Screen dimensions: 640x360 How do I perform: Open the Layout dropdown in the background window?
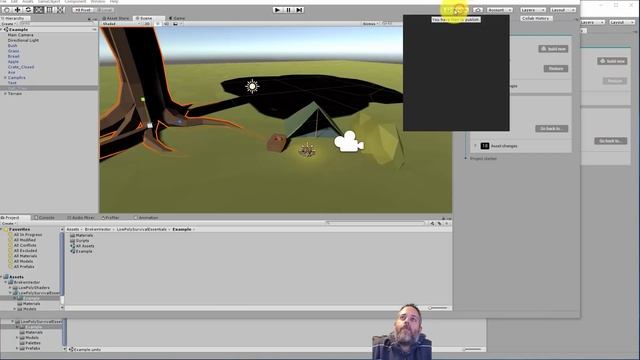[622, 22]
